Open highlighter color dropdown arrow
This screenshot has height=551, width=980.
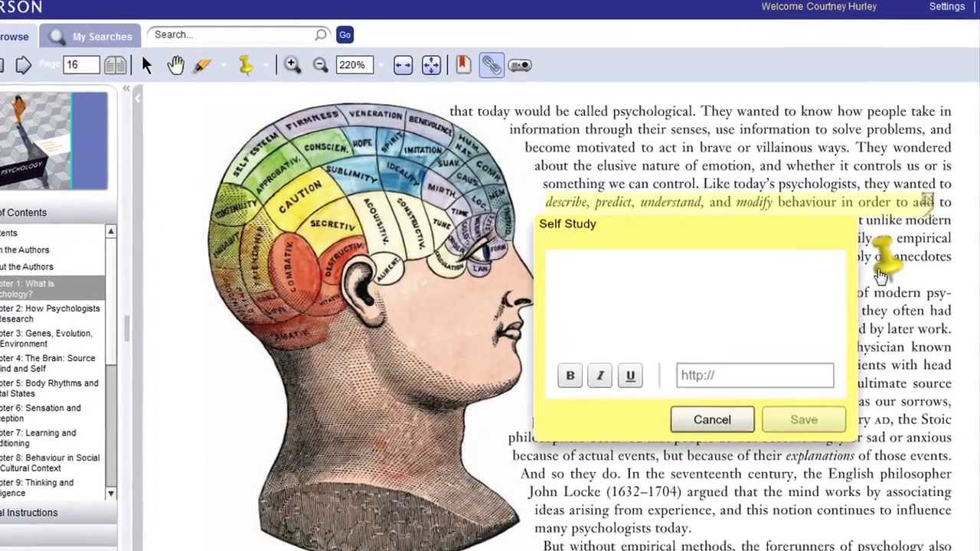click(223, 66)
